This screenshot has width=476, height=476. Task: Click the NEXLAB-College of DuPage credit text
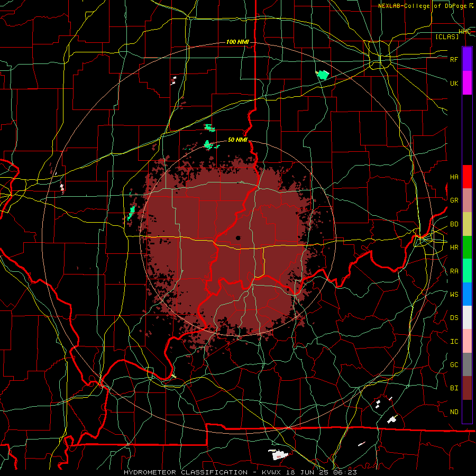point(426,6)
